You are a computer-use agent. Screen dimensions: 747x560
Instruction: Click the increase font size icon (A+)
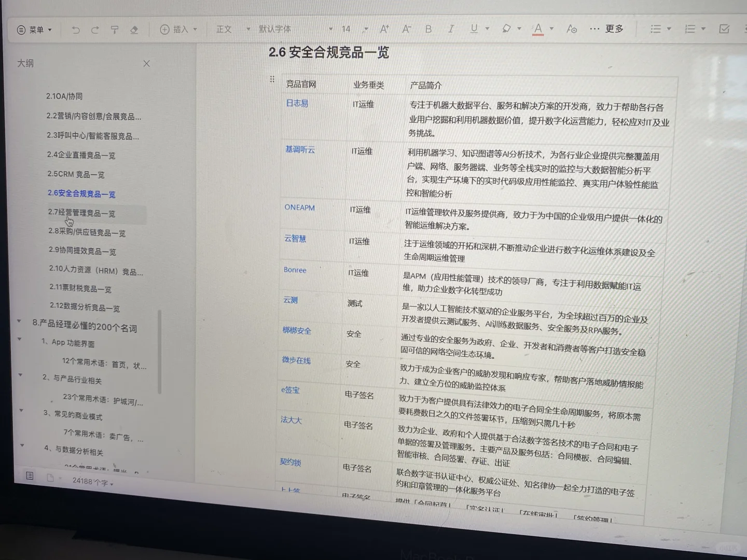[x=384, y=30]
